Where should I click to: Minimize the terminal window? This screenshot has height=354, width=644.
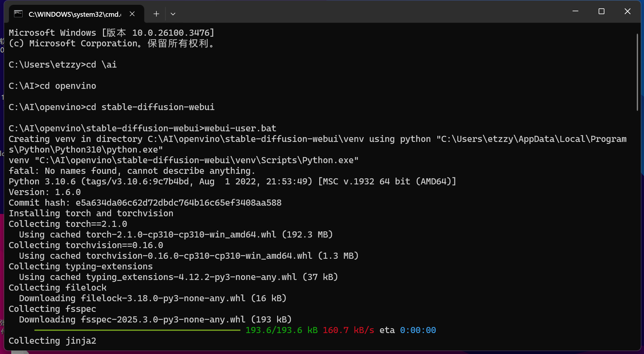tap(575, 12)
